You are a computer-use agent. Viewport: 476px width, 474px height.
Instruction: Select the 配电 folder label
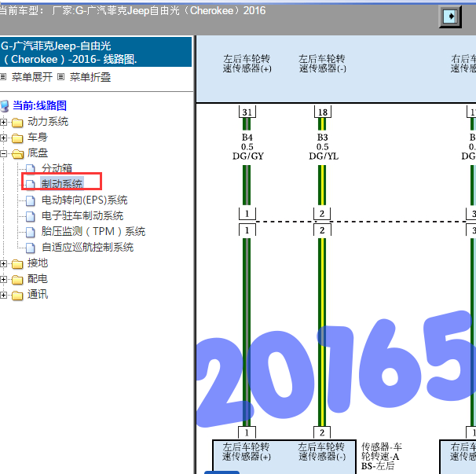[38, 278]
